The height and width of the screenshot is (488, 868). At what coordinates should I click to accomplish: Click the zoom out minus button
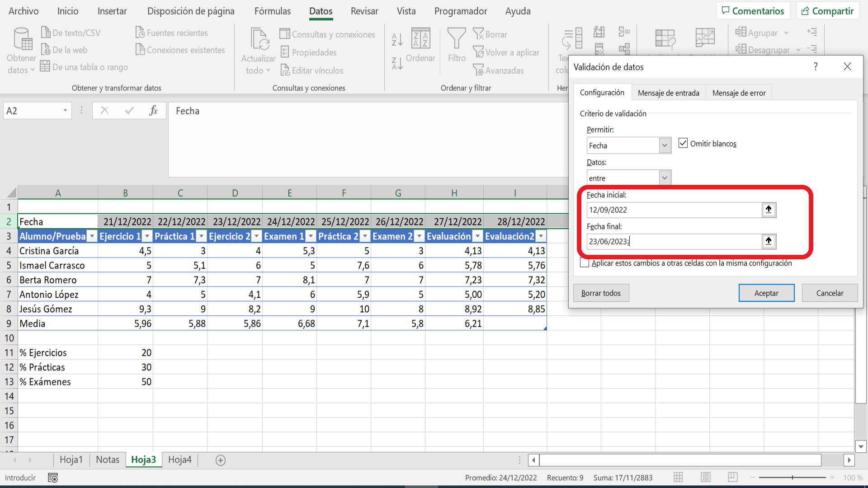pos(752,478)
